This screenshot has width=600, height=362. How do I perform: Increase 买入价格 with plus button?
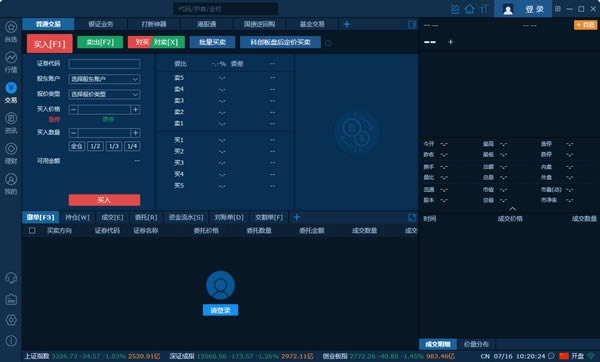(135, 110)
